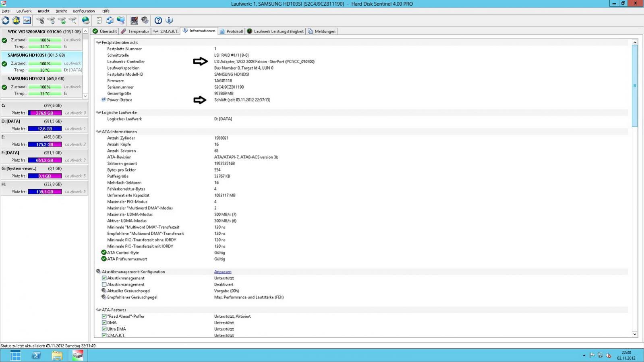The height and width of the screenshot is (362, 644).
Task: Click D: [DATA] free space bar 12,8 GB
Action: point(45,129)
